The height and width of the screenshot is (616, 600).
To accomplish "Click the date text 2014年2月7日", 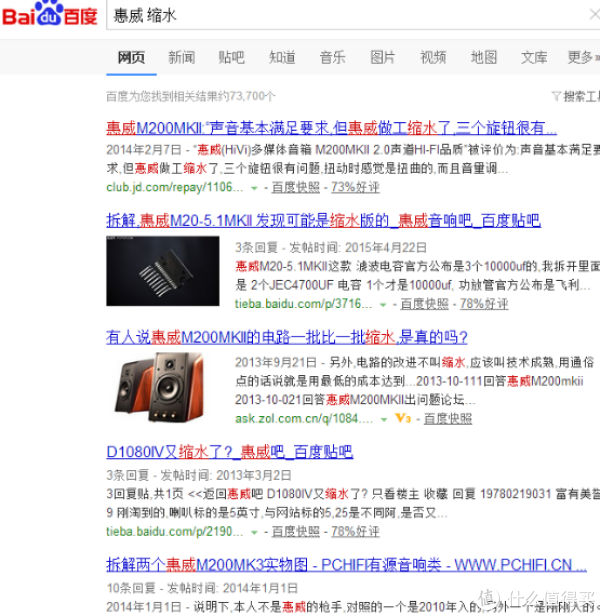I will pos(144,150).
